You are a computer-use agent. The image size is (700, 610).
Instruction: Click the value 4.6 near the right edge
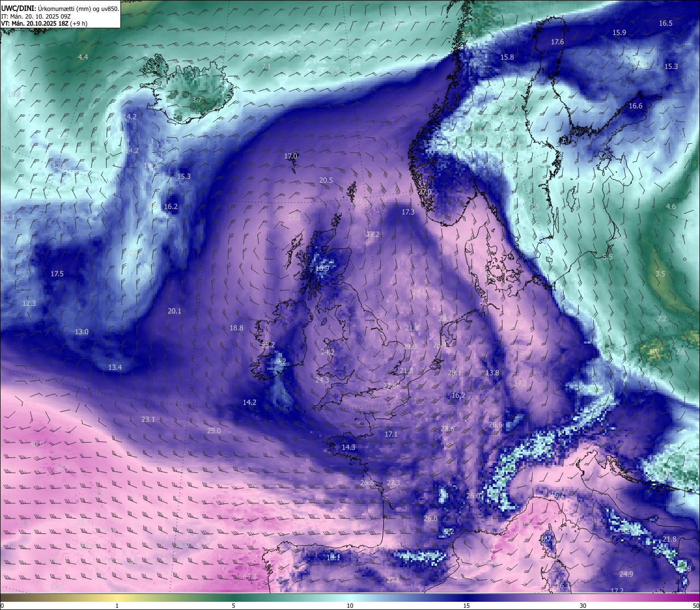pos(671,206)
